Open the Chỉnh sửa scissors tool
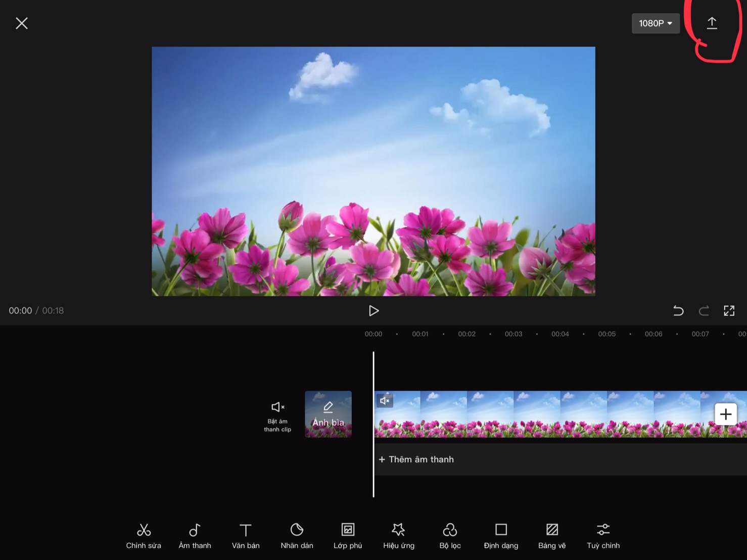 click(x=144, y=536)
